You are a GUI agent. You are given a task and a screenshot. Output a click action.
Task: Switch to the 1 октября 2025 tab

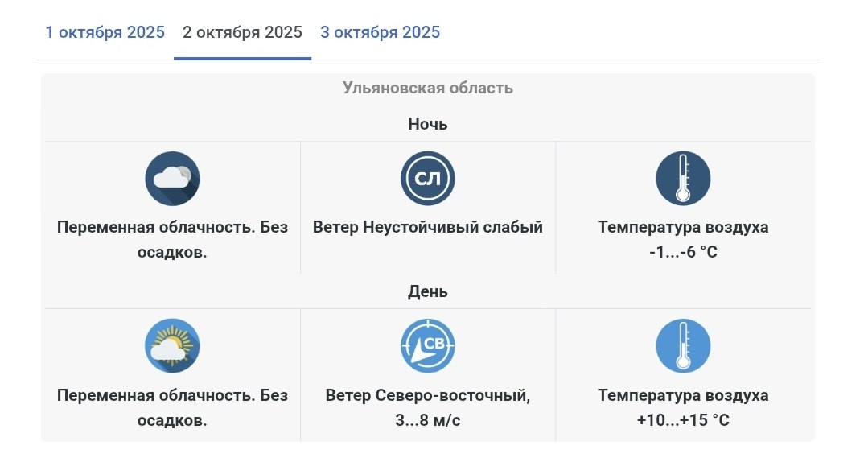tap(105, 32)
